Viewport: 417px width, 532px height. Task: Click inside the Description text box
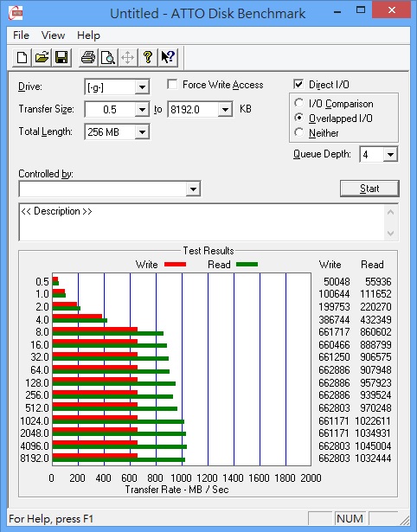202,222
